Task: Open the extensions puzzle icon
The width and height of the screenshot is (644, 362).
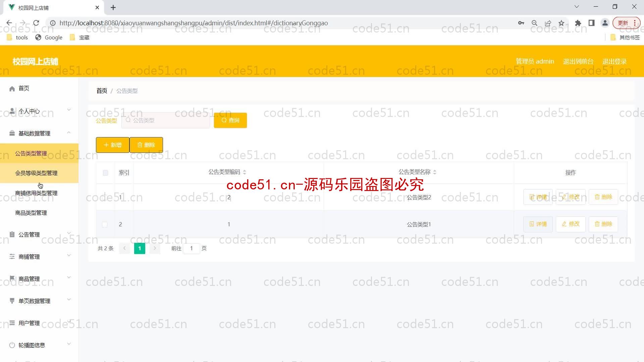Action: (x=578, y=23)
